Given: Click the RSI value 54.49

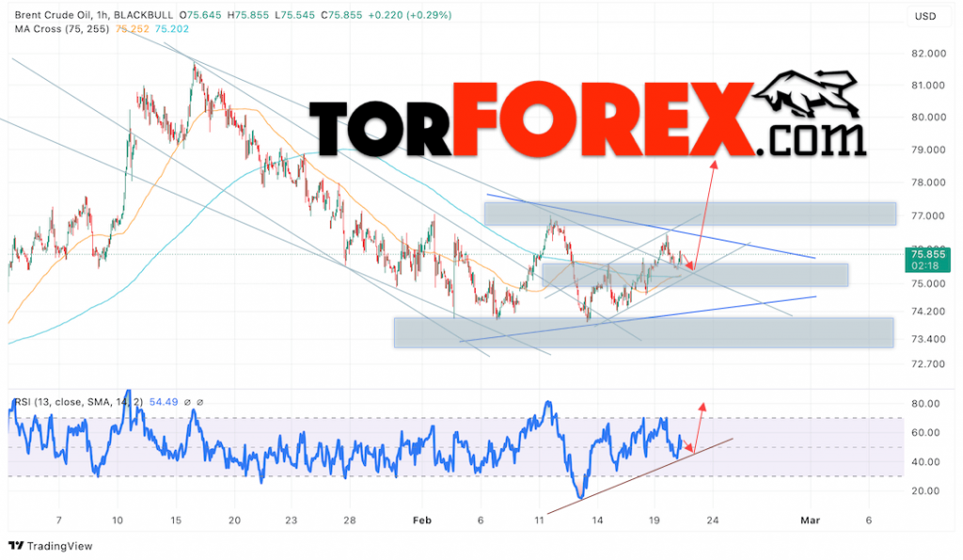Looking at the screenshot, I should [x=162, y=401].
